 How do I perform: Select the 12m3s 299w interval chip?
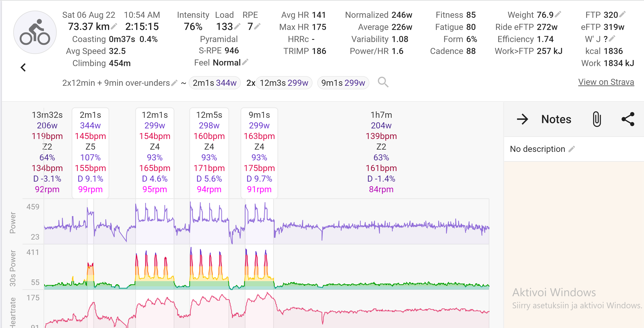[284, 83]
